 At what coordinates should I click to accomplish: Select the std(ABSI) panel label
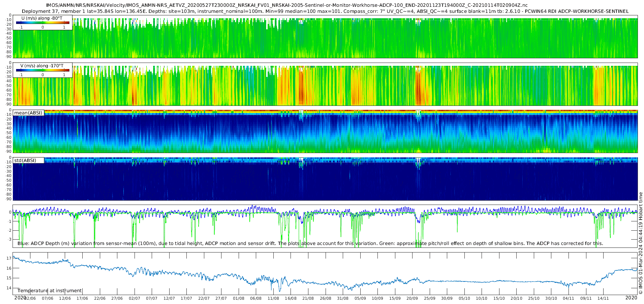pos(25,161)
